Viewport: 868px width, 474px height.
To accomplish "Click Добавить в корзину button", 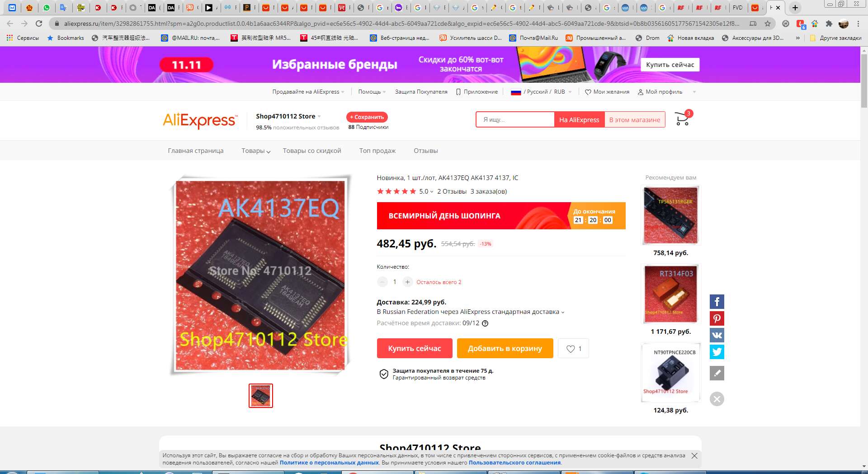I will (505, 349).
